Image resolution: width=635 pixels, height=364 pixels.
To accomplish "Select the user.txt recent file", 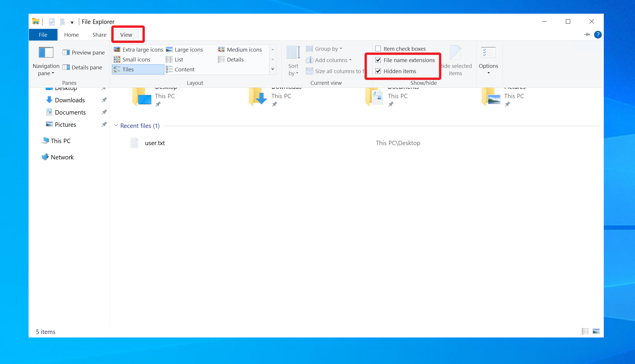I will [x=155, y=143].
